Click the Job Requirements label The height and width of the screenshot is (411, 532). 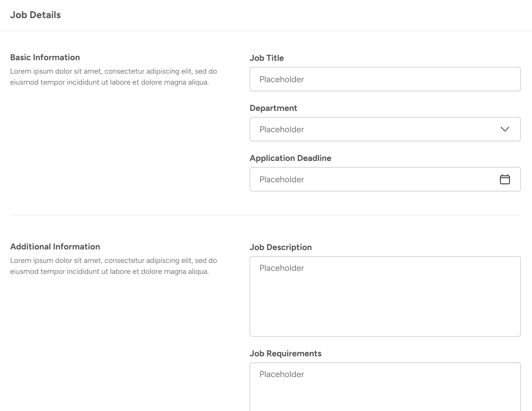pyautogui.click(x=285, y=354)
